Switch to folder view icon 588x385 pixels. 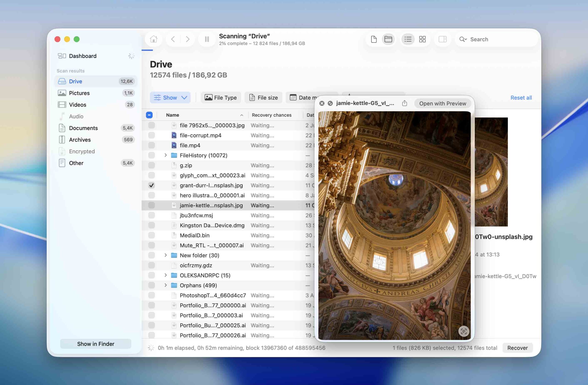388,39
